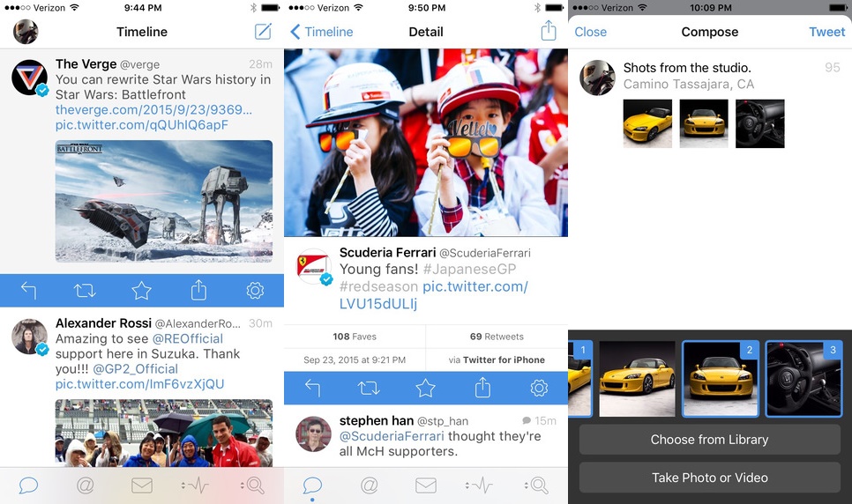
Task: Open theverge.com link in The Verge tweet
Action: (x=153, y=110)
